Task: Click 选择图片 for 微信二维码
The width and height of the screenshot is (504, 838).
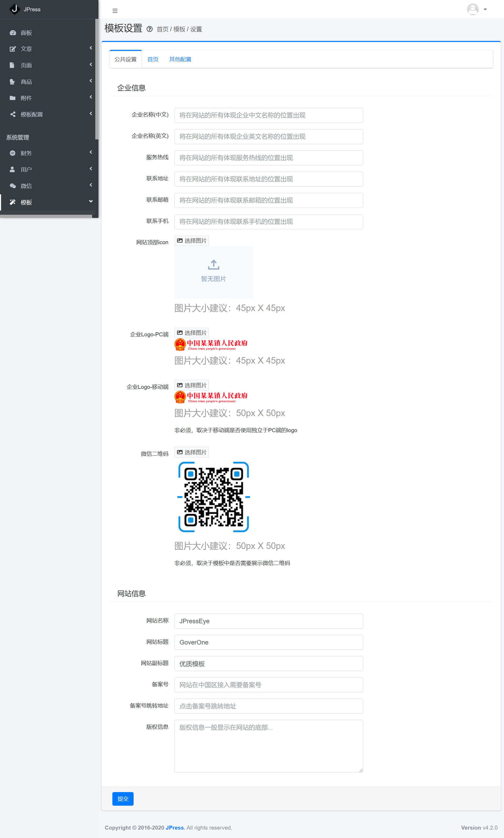Action: point(192,452)
